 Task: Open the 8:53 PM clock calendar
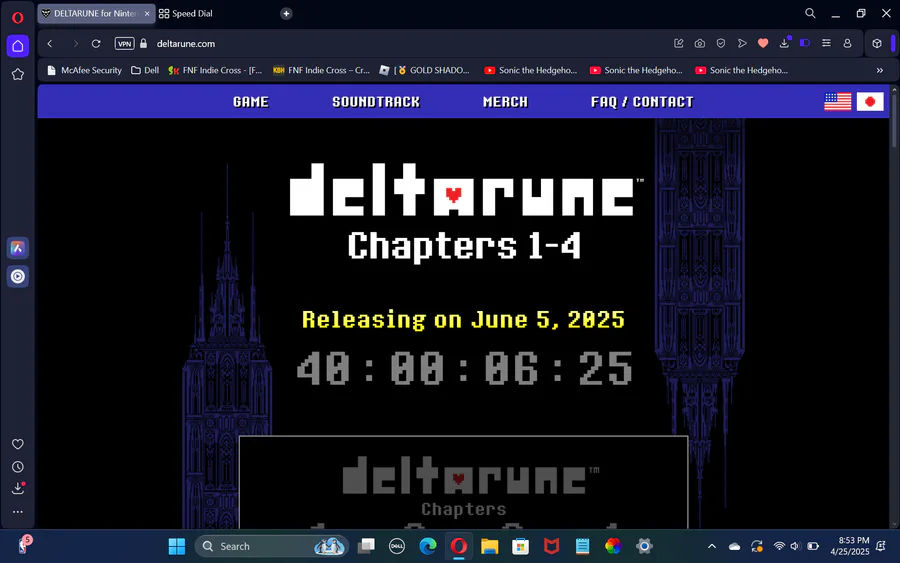tap(851, 546)
